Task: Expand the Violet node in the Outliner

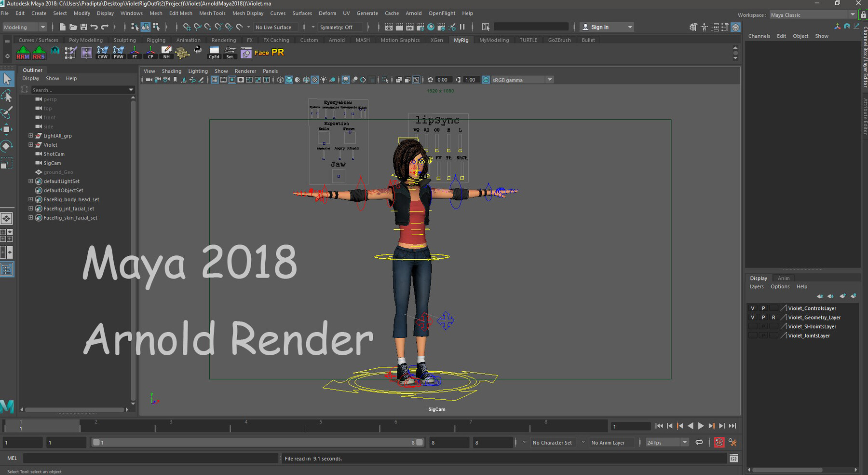Action: click(30, 145)
